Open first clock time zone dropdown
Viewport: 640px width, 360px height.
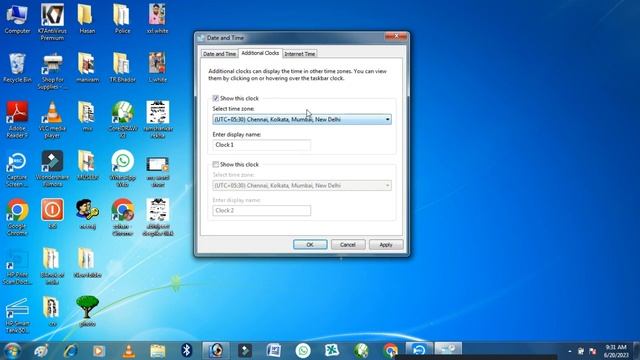click(x=302, y=119)
